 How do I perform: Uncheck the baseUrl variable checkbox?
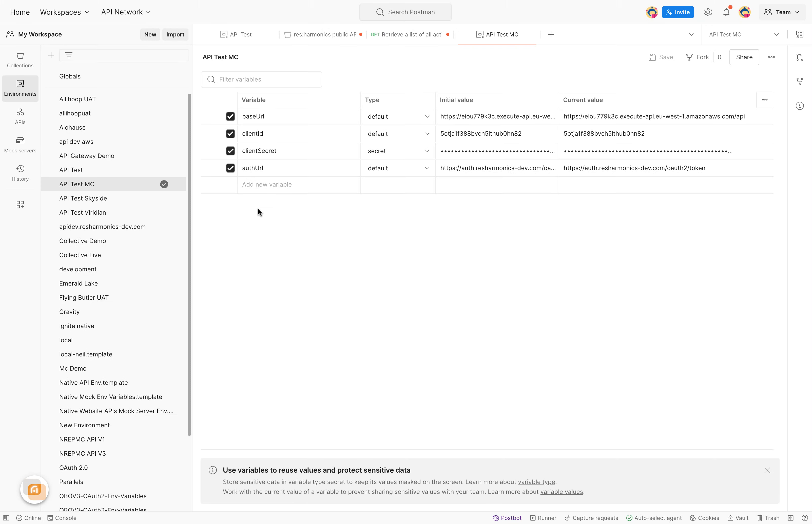(x=230, y=116)
